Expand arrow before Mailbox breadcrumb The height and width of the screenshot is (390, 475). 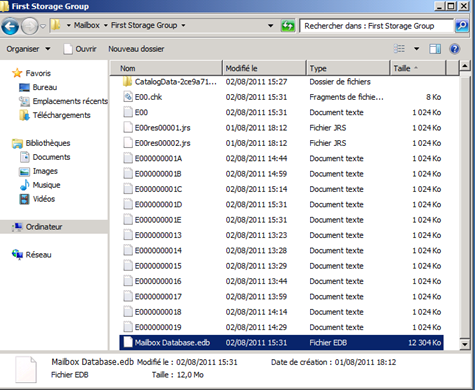click(x=68, y=25)
